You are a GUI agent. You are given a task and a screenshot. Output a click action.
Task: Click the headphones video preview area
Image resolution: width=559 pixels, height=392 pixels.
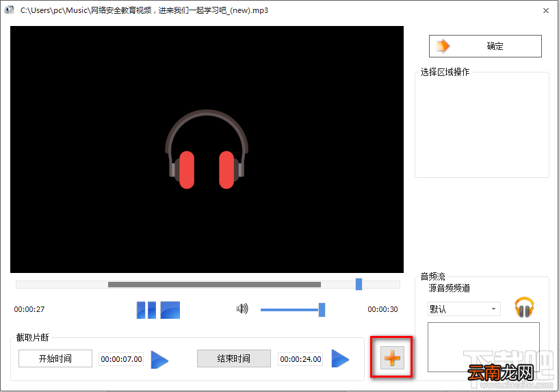pyautogui.click(x=207, y=149)
